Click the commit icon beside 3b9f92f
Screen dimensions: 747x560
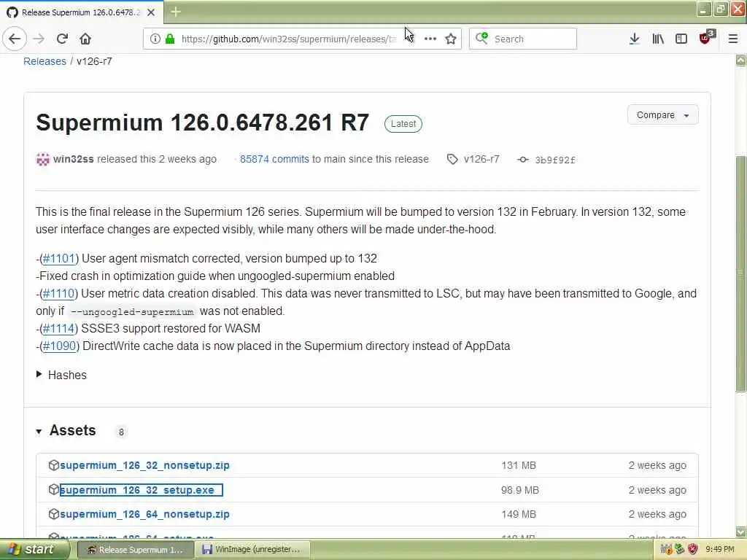click(x=523, y=160)
